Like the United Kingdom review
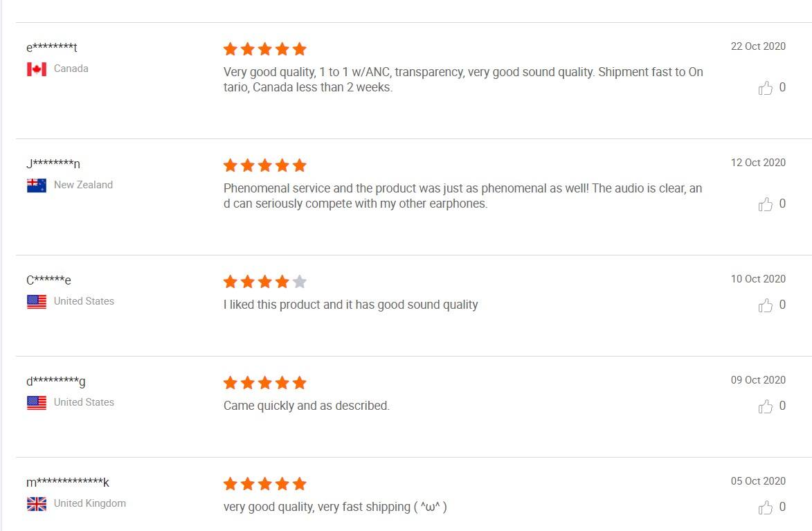This screenshot has height=531, width=812. click(x=765, y=507)
